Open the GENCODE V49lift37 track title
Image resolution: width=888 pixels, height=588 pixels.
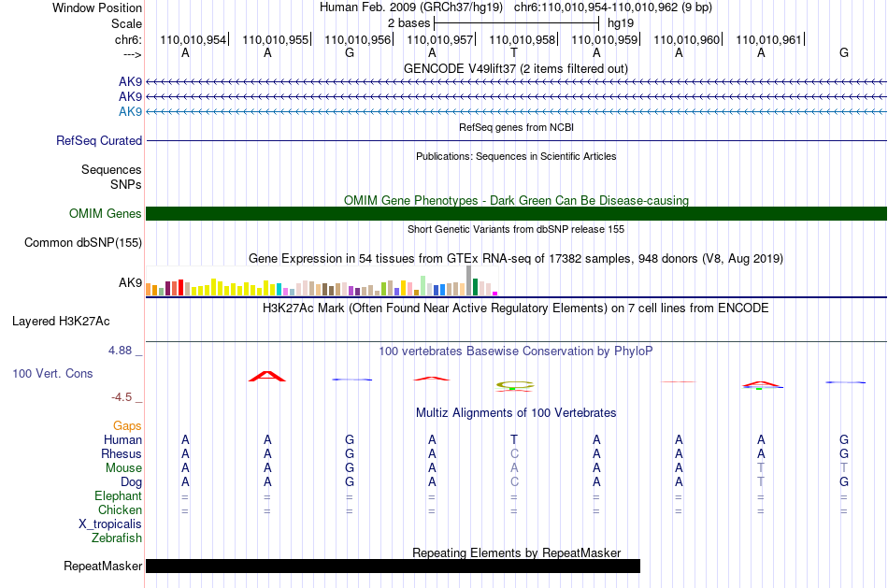516,68
